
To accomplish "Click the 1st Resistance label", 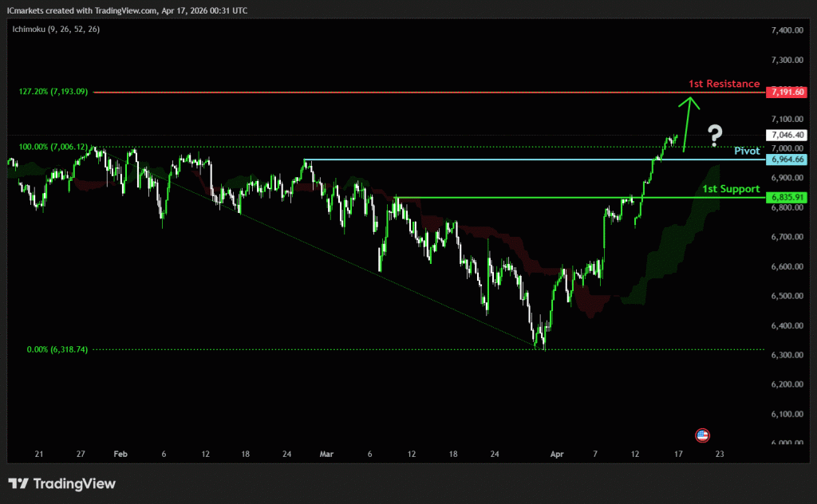I will [724, 84].
